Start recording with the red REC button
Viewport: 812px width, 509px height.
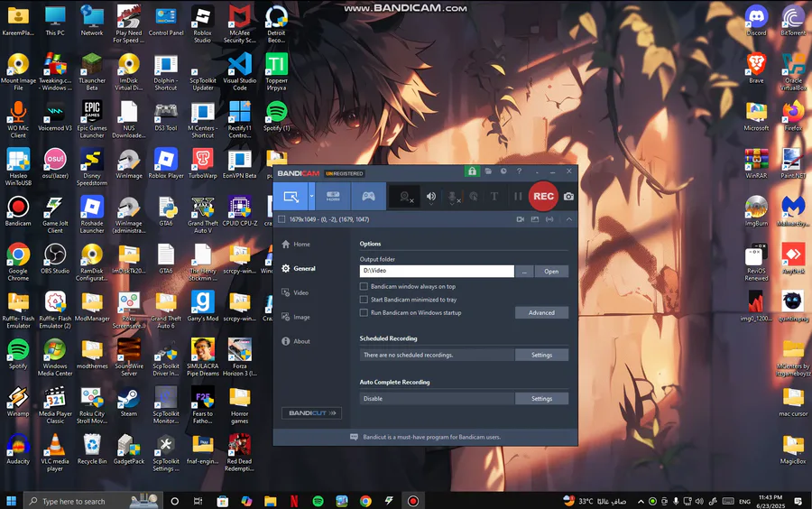[x=543, y=196]
